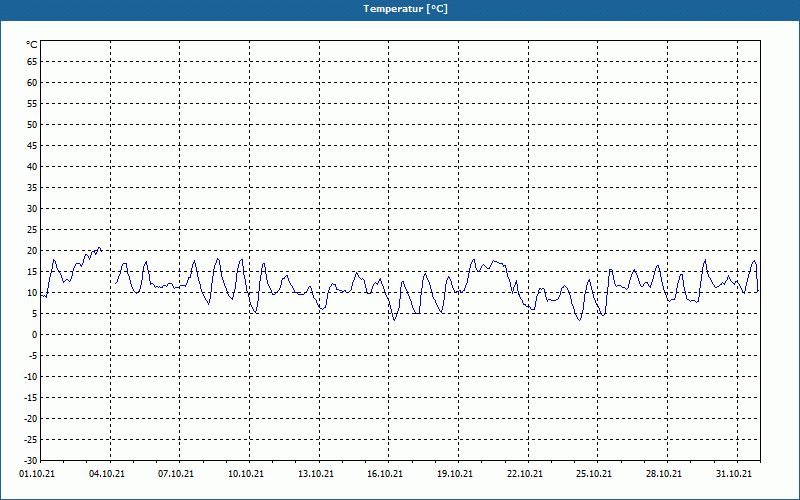Screen dimensions: 800x500
Task: Click the 13.10.21 date label
Action: coord(316,474)
